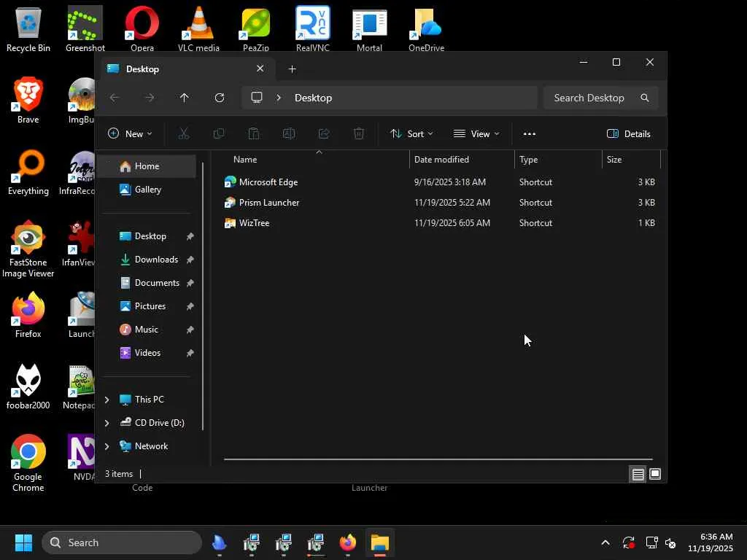Viewport: 747px width, 560px height.
Task: Open the Sort dropdown menu
Action: pos(411,133)
